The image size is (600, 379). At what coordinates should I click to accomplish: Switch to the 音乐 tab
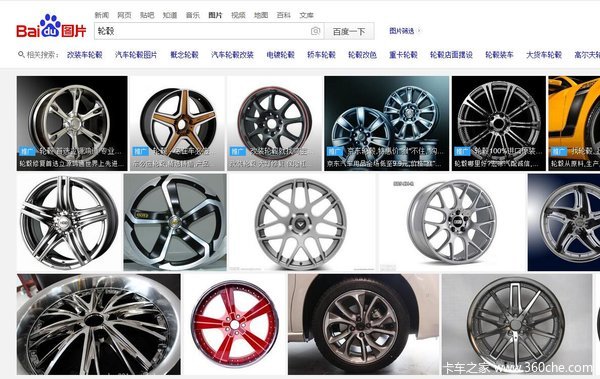[x=192, y=15]
